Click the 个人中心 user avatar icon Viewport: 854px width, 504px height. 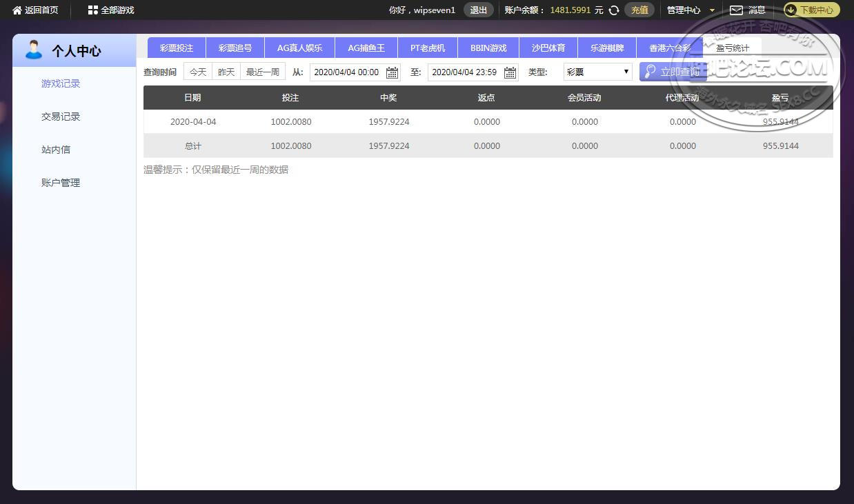tap(33, 50)
